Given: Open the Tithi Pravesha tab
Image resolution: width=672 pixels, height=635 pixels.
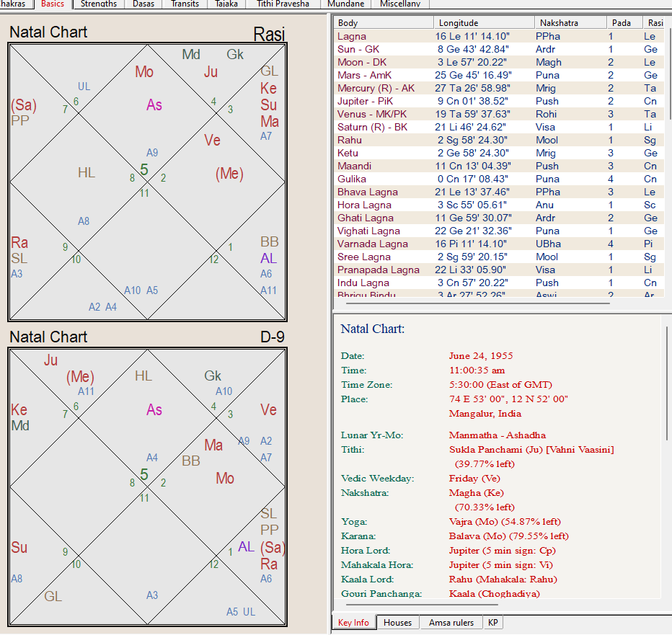Looking at the screenshot, I should coord(283,4).
